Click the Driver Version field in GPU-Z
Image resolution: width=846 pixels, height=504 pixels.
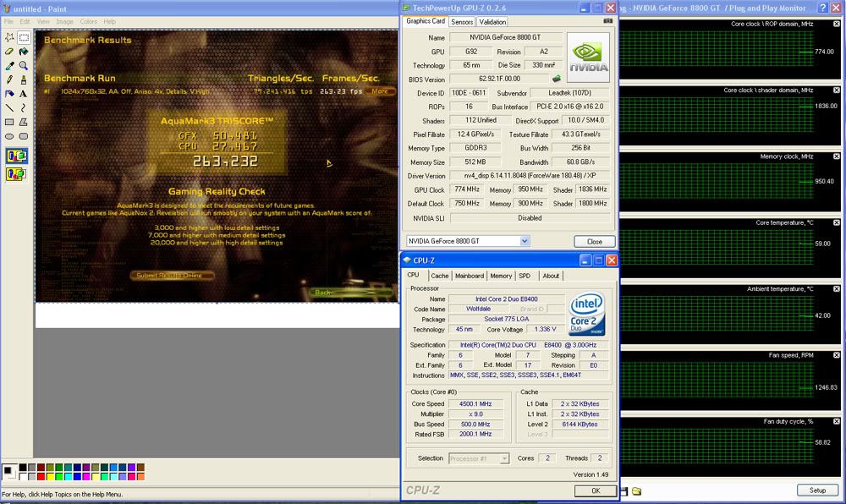pos(530,176)
